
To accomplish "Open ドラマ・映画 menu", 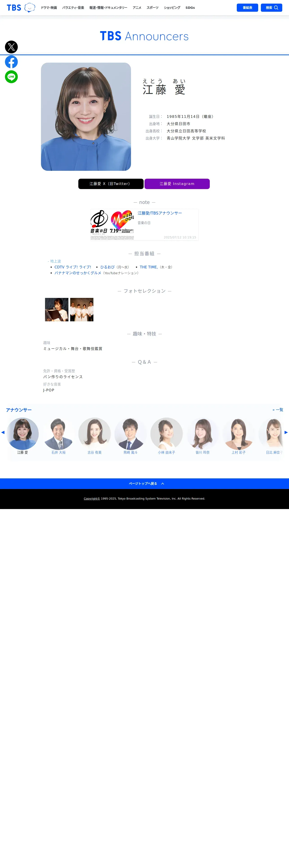I will [49, 8].
